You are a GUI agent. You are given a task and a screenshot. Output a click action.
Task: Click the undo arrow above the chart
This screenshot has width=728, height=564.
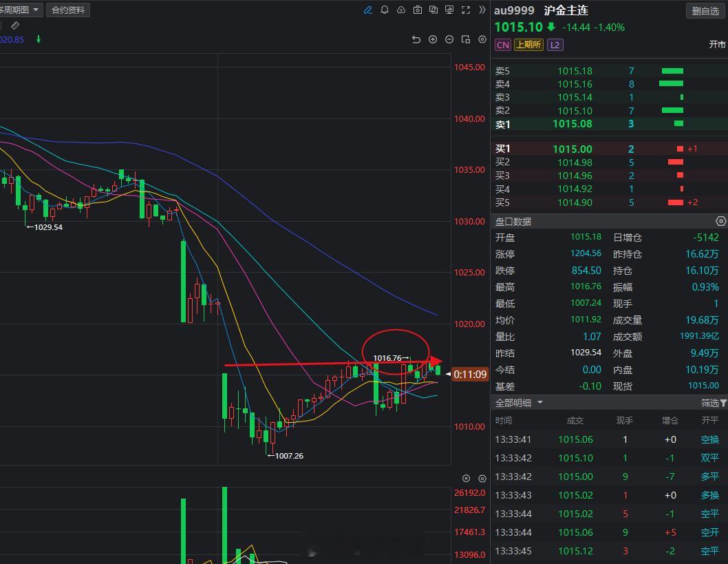pos(416,39)
